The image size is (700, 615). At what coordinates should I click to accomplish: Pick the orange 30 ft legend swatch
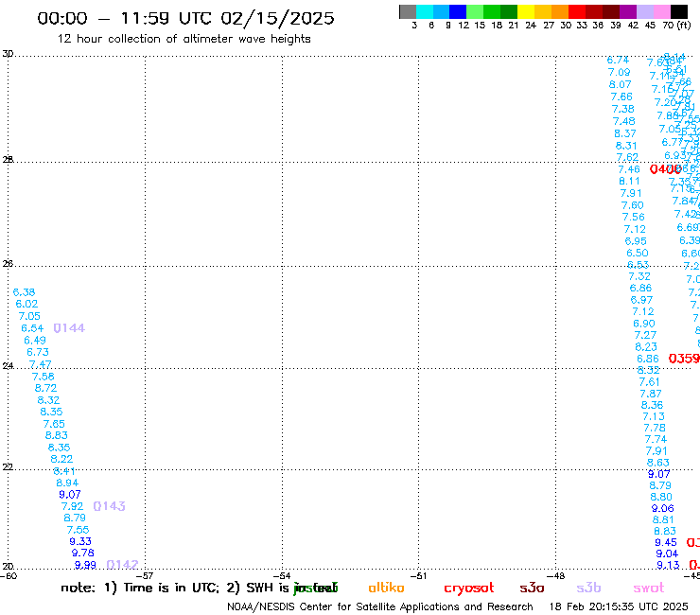point(559,11)
